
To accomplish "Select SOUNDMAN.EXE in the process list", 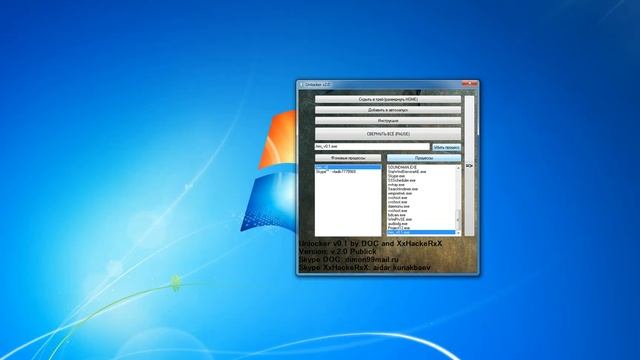I will click(x=421, y=167).
